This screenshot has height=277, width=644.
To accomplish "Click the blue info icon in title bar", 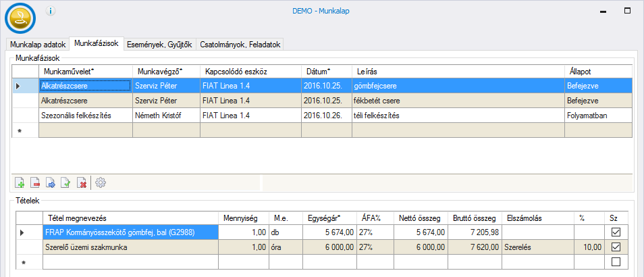I will (51, 11).
